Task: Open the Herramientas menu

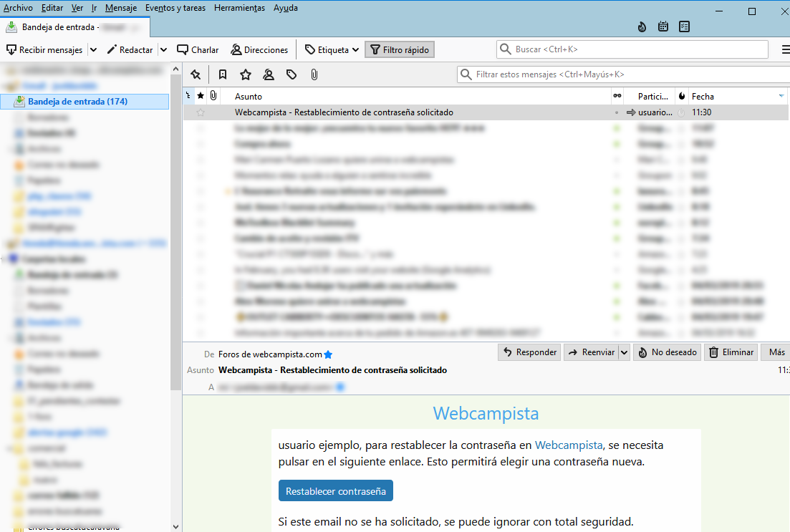Action: point(239,8)
